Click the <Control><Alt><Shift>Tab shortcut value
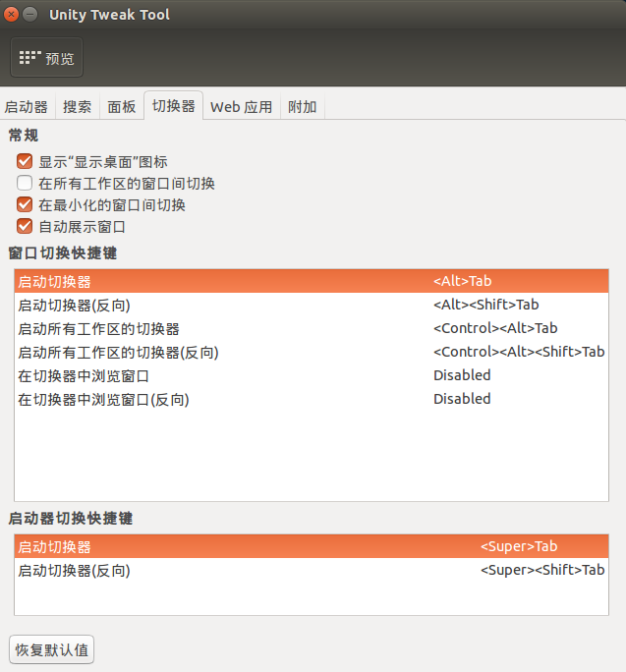 point(519,352)
